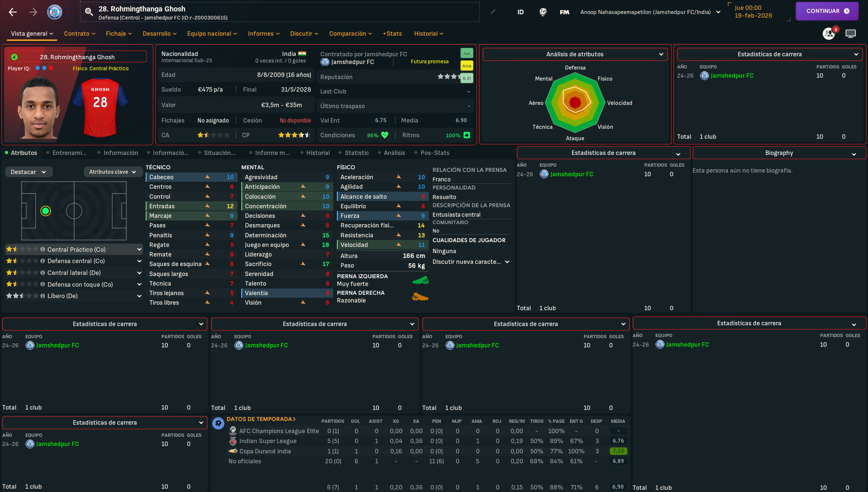This screenshot has width=868, height=492.
Task: Click the orange right foot boot icon
Action: (420, 297)
